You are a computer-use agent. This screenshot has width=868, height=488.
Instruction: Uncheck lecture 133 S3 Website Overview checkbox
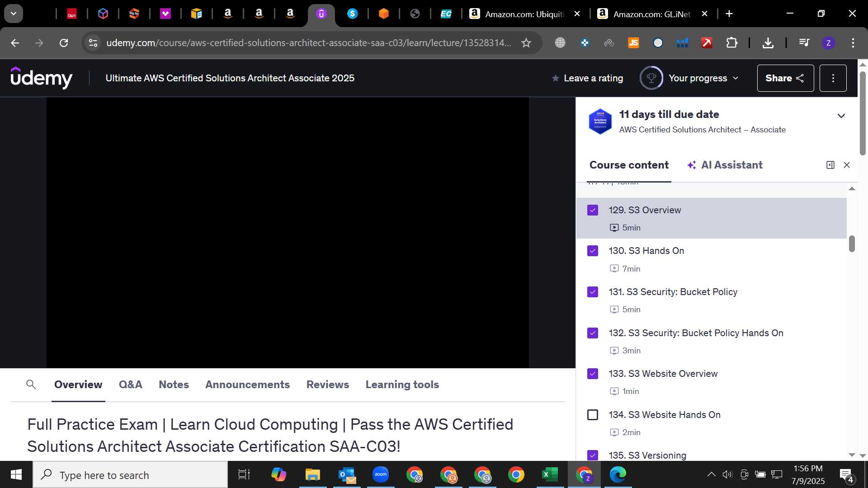coord(592,374)
